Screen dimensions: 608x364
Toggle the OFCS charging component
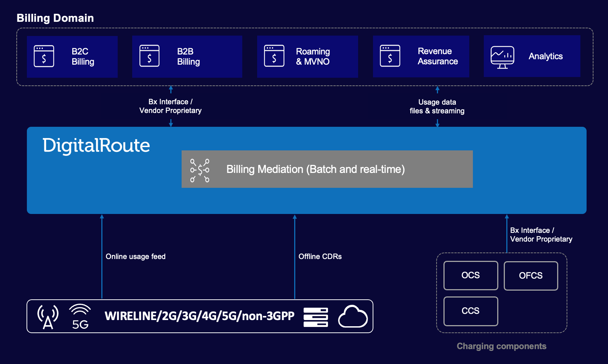pos(531,275)
